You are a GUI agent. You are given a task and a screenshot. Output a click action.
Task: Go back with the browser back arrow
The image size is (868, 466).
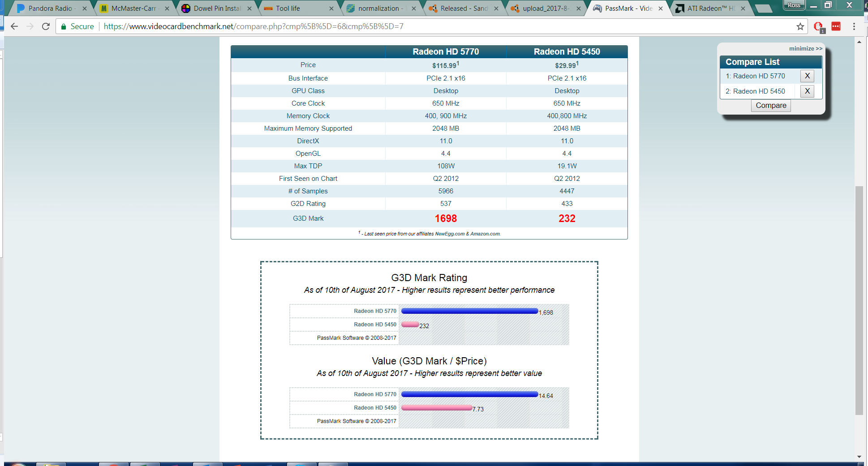pos(14,26)
